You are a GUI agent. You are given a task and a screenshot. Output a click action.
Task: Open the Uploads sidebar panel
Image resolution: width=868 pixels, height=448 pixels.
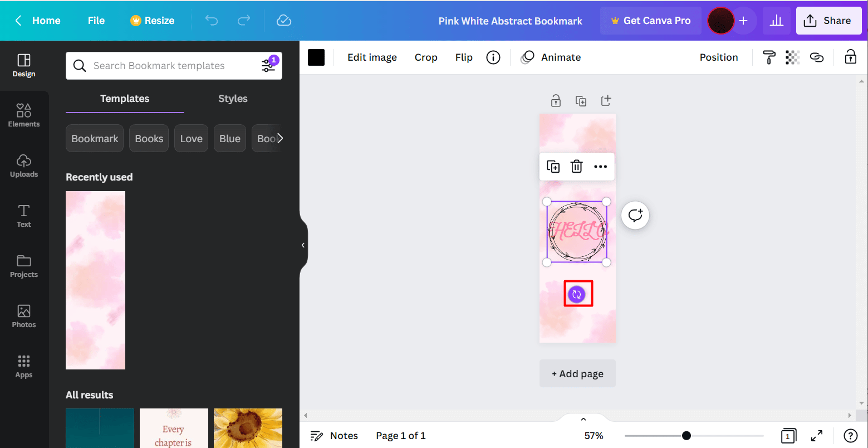pos(24,166)
